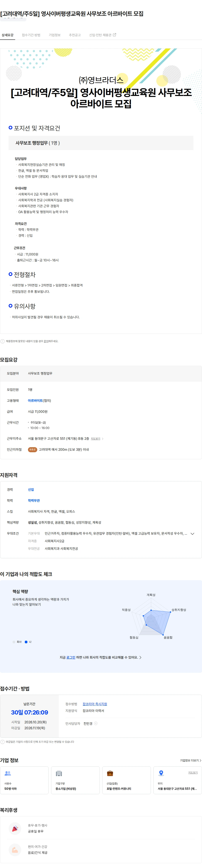Click chevron after 적합도를 비교해볼 수 있어요
This screenshot has width=202, height=868.
(x=140, y=657)
